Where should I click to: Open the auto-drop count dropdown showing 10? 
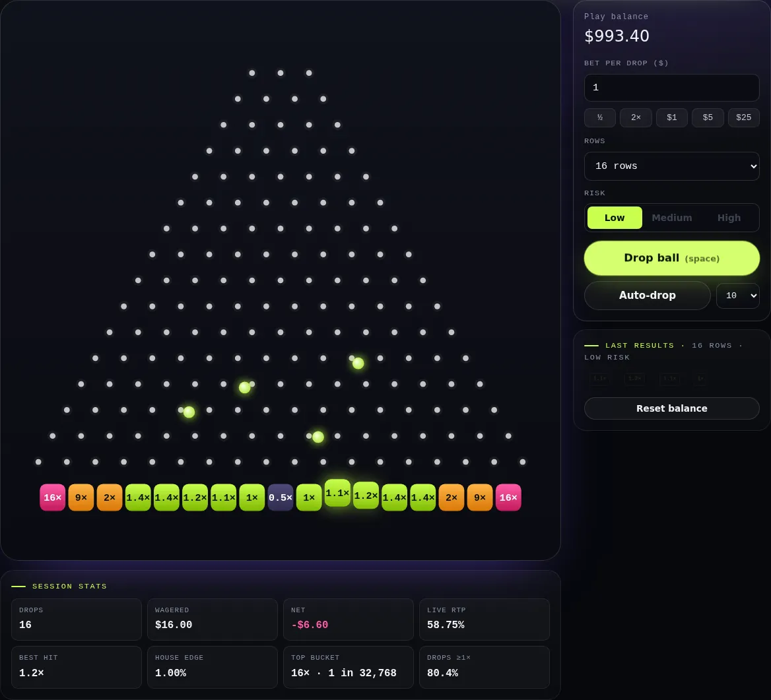tap(738, 296)
